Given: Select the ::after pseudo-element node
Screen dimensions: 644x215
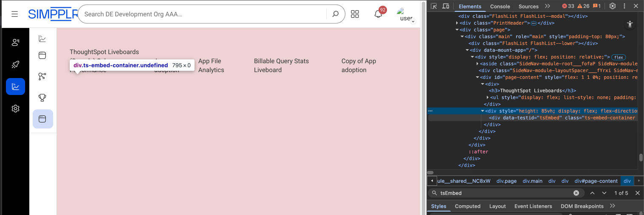Looking at the screenshot, I should (x=478, y=152).
